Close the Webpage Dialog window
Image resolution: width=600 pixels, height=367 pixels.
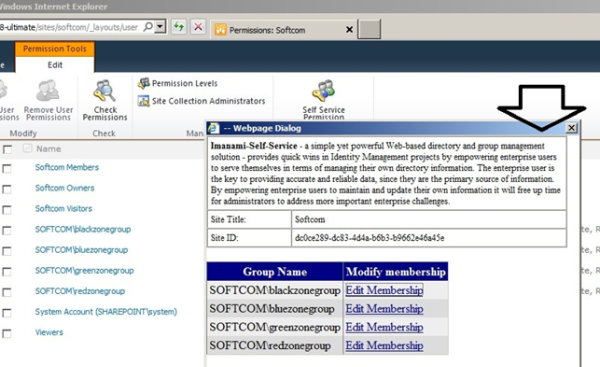(x=571, y=128)
